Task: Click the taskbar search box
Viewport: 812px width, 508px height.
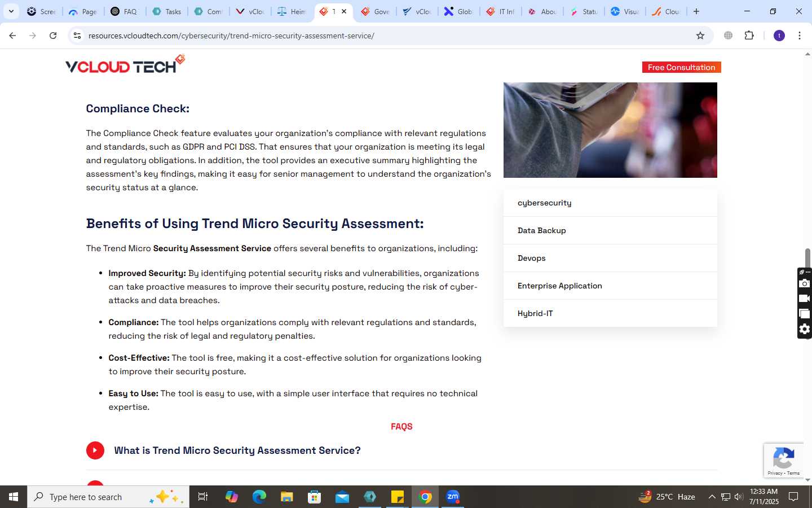Action: (x=108, y=497)
